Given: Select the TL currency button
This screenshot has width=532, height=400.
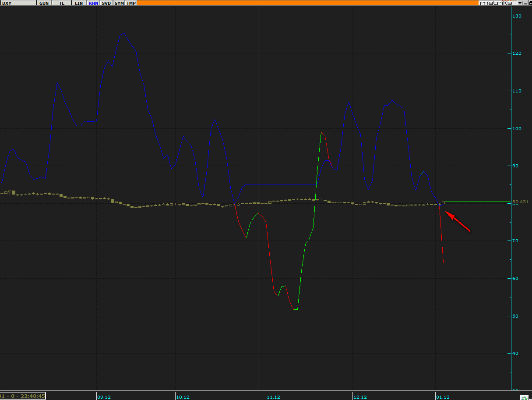Looking at the screenshot, I should (61, 3).
